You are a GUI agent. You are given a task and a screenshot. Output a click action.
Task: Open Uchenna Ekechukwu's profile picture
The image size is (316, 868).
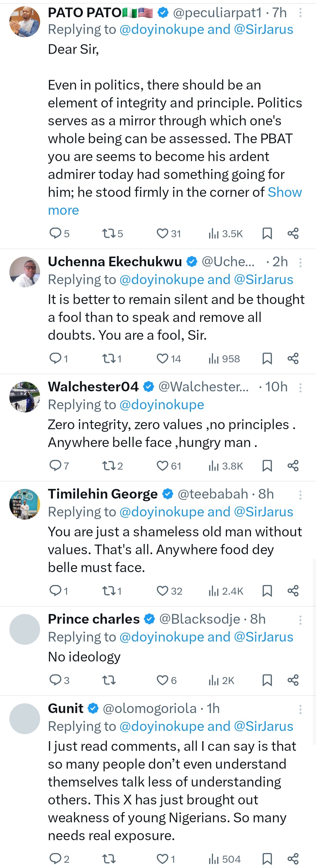(x=25, y=272)
